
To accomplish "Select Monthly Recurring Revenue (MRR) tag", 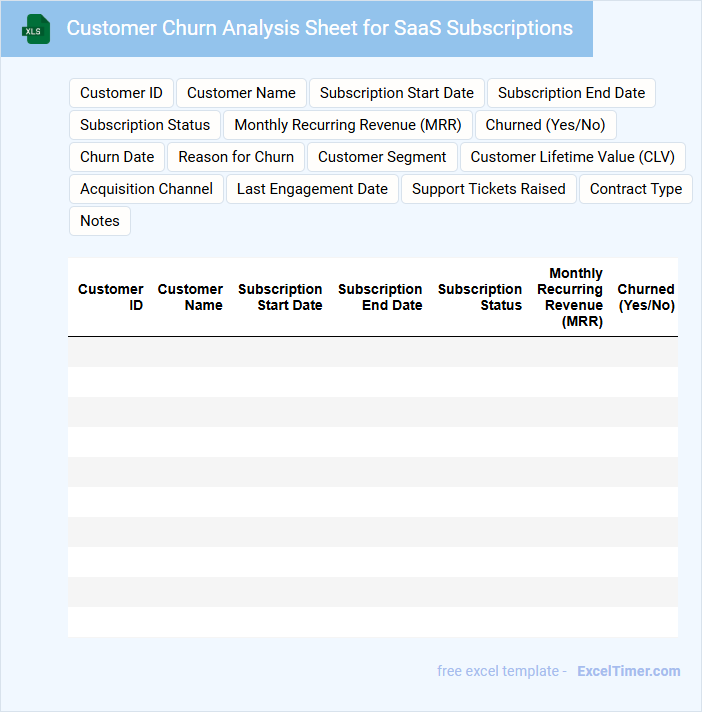I will click(x=348, y=125).
